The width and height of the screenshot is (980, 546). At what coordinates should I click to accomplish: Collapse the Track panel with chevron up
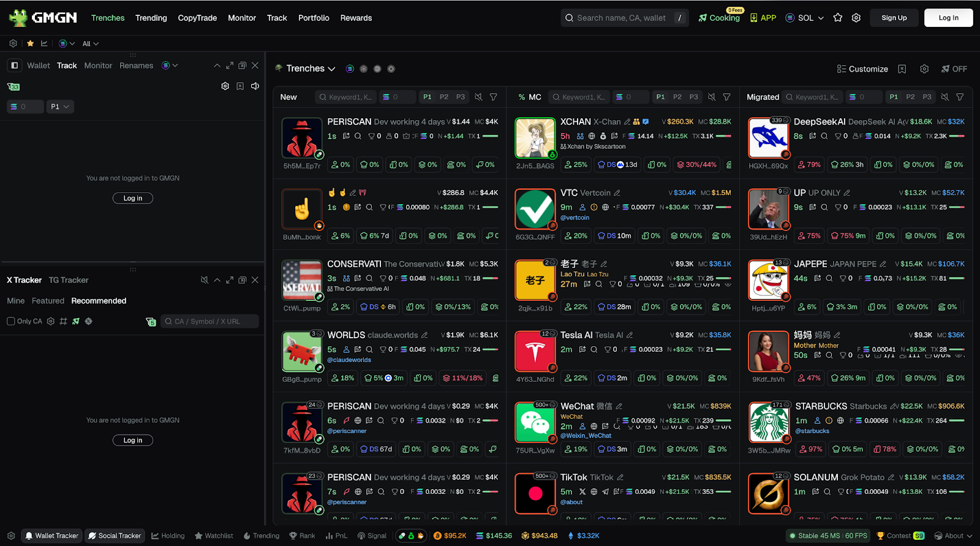(x=217, y=66)
